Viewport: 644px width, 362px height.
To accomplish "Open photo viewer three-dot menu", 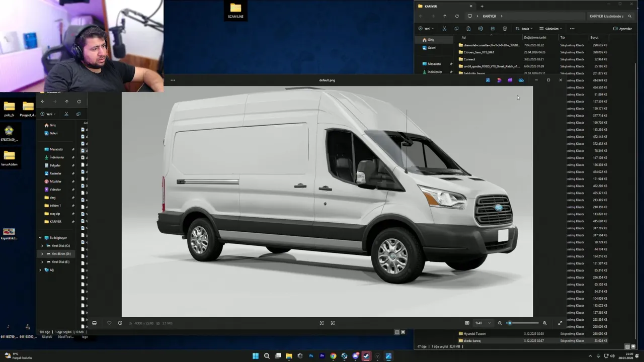I will click(173, 80).
